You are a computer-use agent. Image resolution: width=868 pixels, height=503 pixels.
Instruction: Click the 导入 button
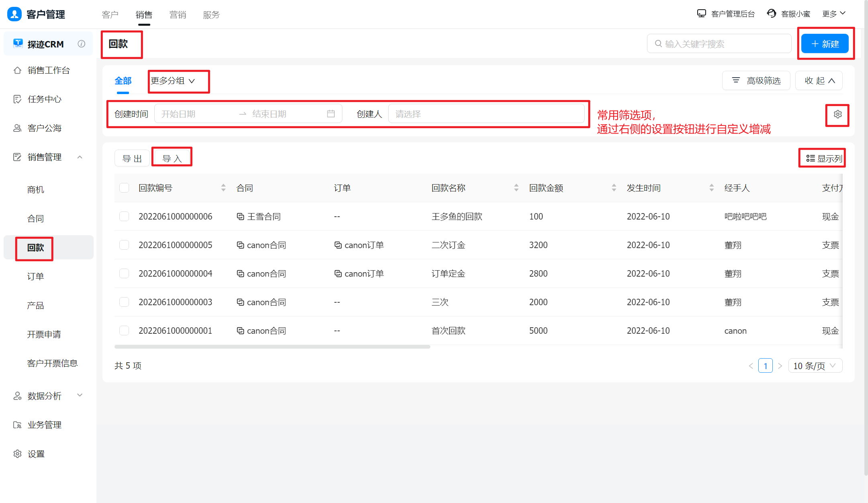[x=172, y=158]
